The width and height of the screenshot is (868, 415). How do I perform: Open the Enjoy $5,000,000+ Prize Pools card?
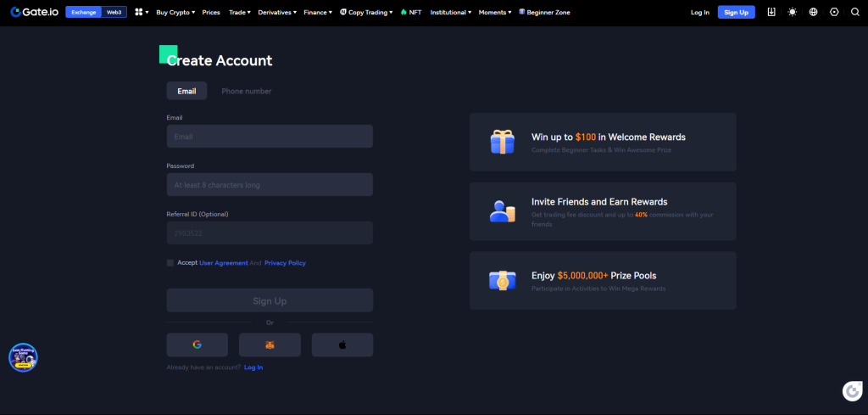pyautogui.click(x=603, y=280)
